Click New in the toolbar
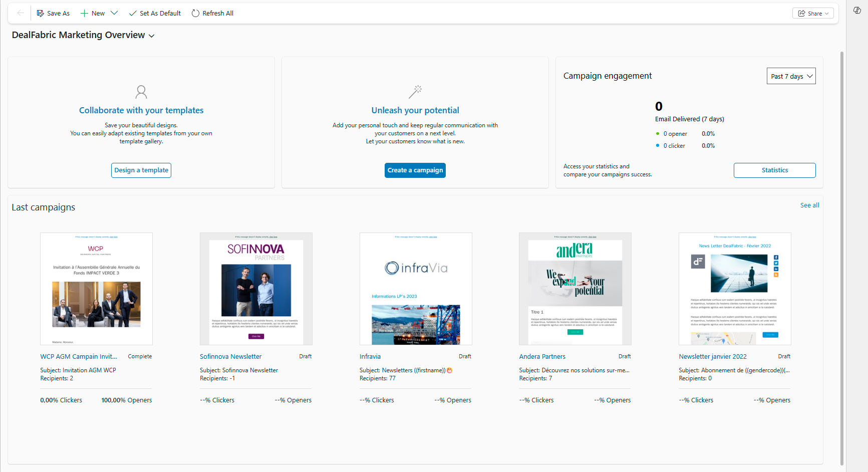This screenshot has height=472, width=868. 93,13
